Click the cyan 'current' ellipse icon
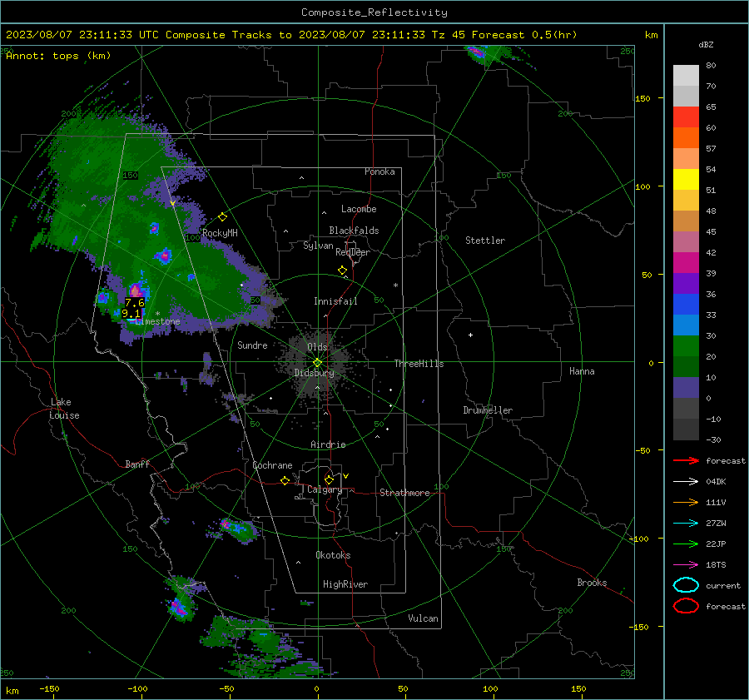The image size is (749, 700). click(686, 585)
